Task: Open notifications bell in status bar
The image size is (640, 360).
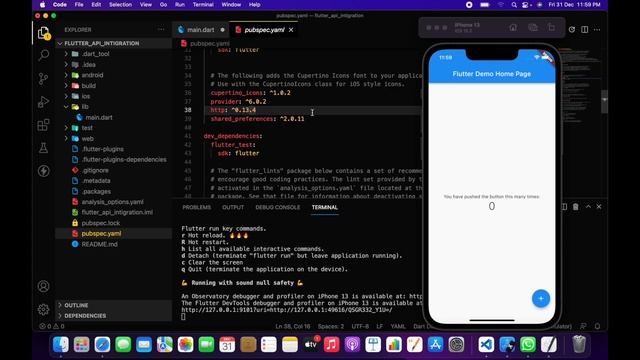Action: pyautogui.click(x=598, y=326)
